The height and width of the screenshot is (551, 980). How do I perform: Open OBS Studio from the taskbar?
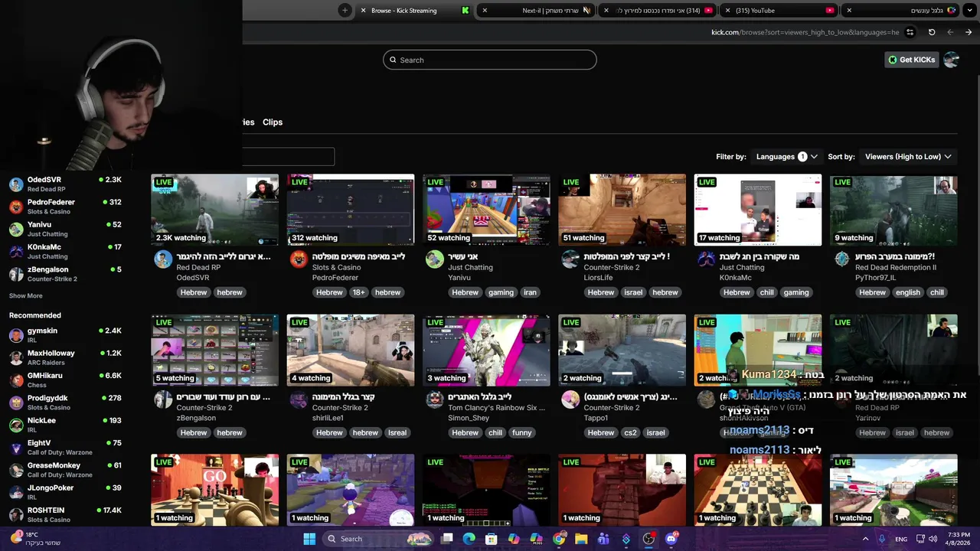point(648,539)
